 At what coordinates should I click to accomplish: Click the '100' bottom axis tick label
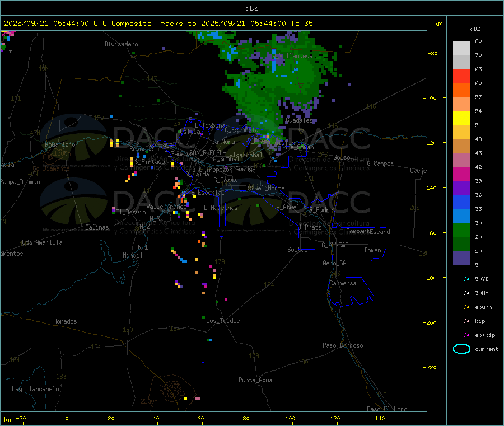(x=290, y=418)
